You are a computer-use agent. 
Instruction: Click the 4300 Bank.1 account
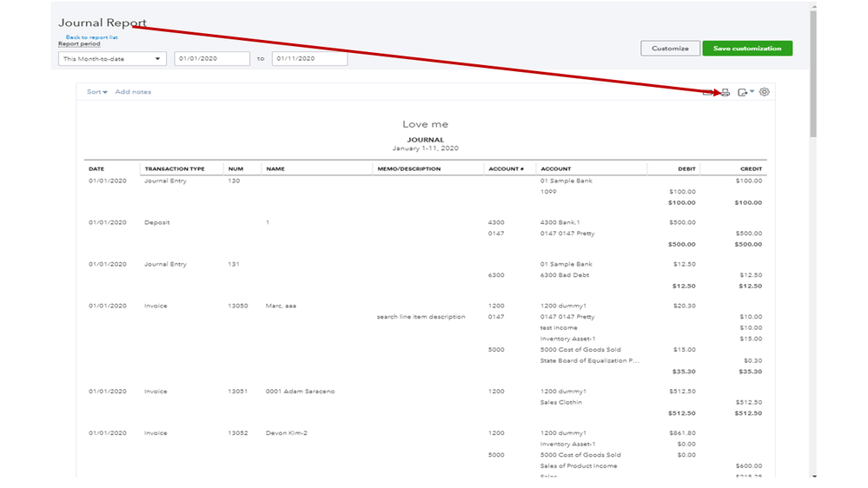560,222
